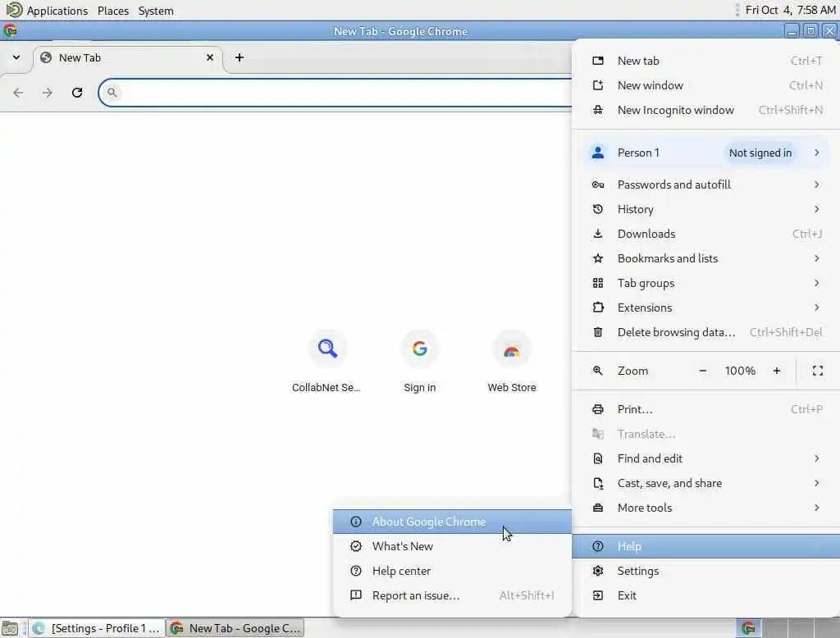840x638 pixels.
Task: Select Report an issue… entry
Action: pyautogui.click(x=452, y=595)
